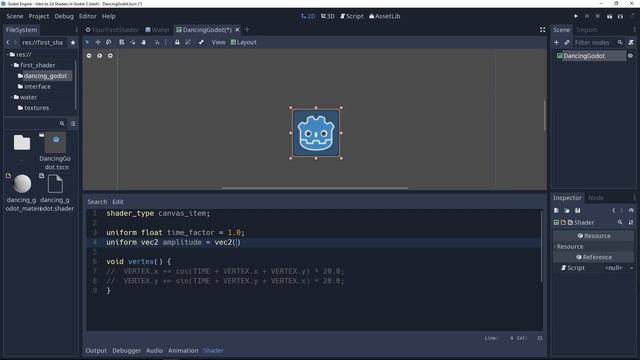Toggle the FileSystem file list view mode
This screenshot has width=640, height=360.
73,123
